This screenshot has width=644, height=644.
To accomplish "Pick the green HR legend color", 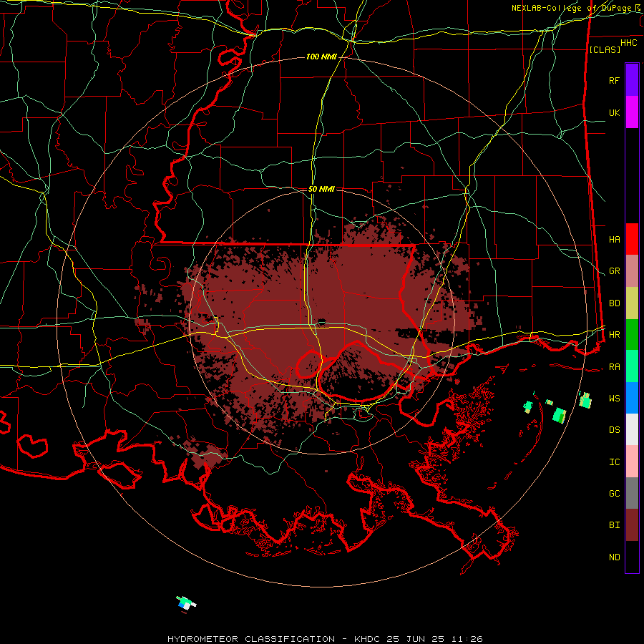I will 632,335.
